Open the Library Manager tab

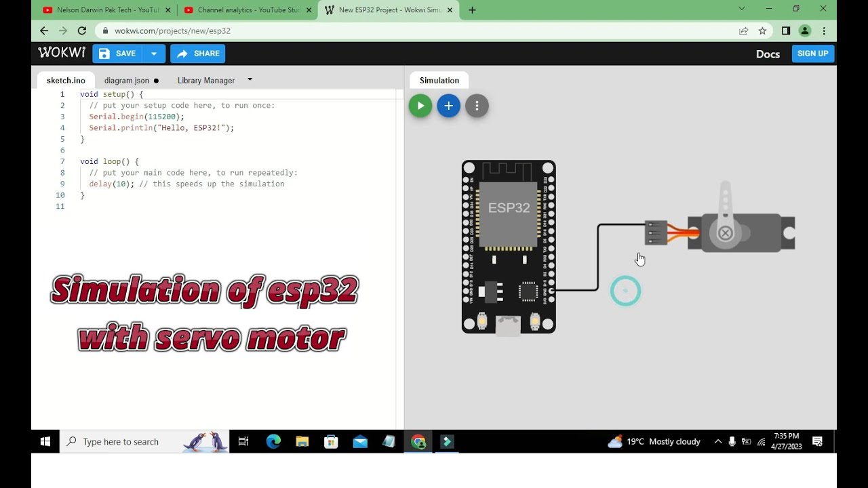206,80
